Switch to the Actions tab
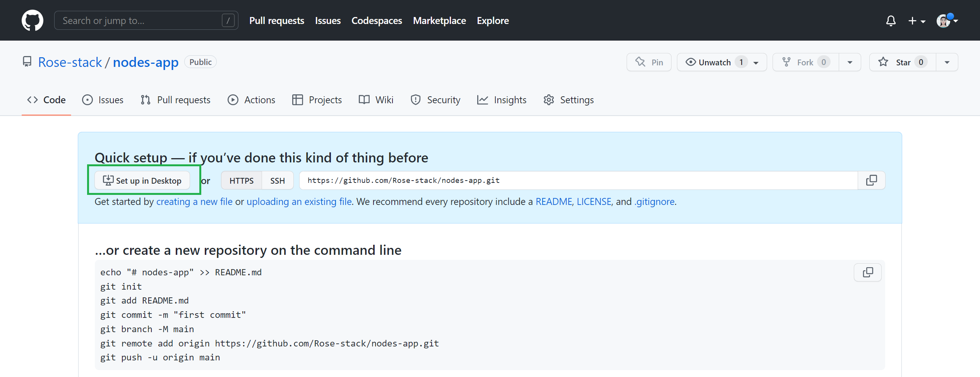This screenshot has width=980, height=377. point(252,100)
